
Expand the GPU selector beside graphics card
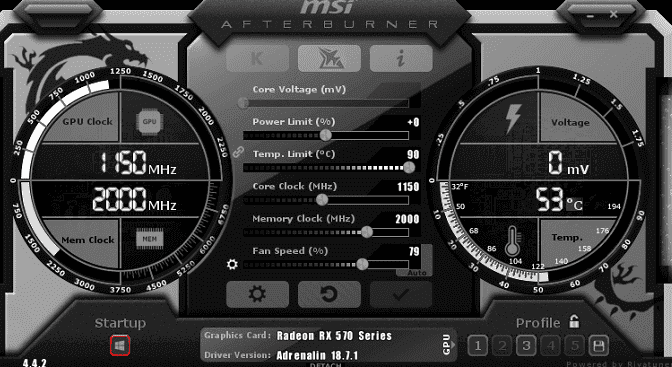447,345
